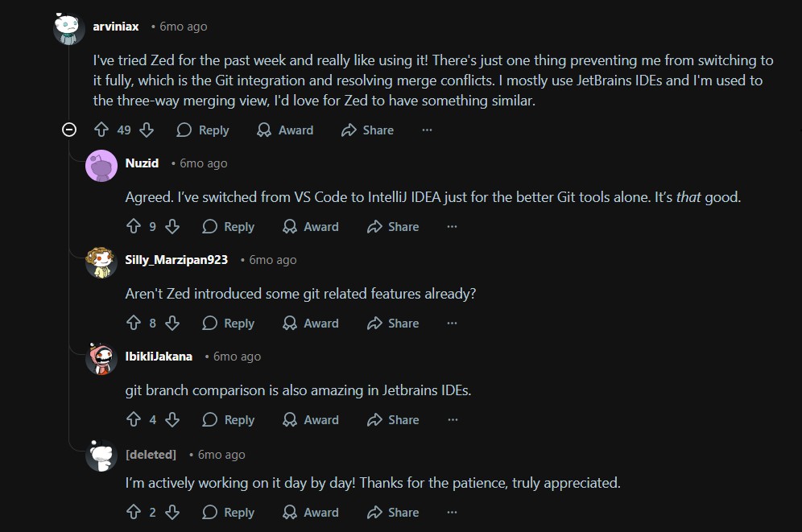Award arviniax's top-level comment

[x=285, y=130]
